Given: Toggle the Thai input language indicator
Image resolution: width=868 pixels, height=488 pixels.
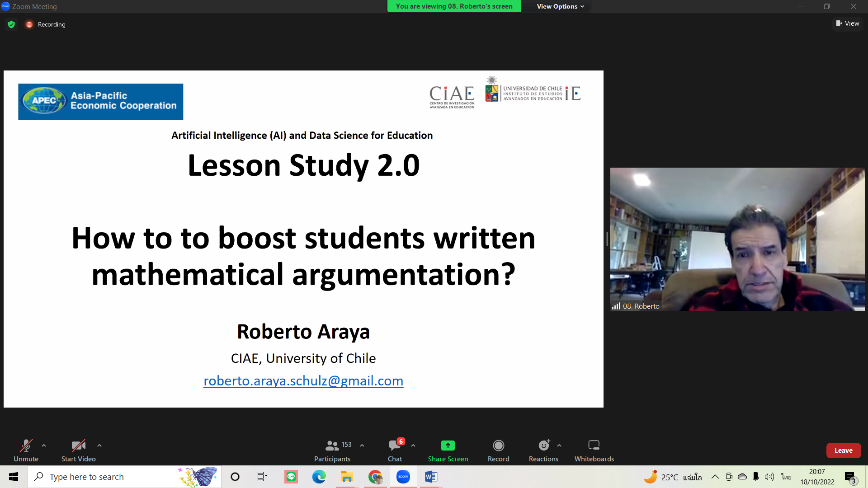Looking at the screenshot, I should pyautogui.click(x=786, y=477).
